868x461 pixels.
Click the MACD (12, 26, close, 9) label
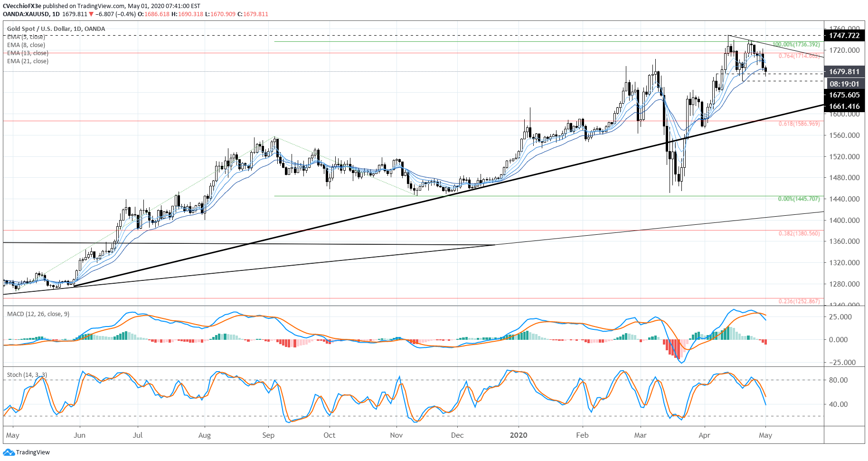click(x=38, y=314)
